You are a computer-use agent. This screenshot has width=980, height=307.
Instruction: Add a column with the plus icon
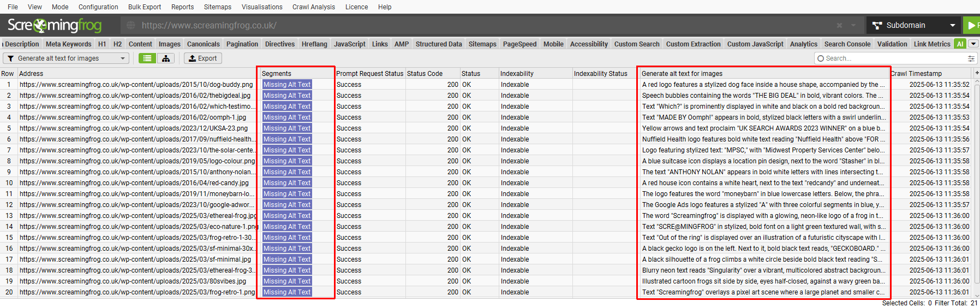pyautogui.click(x=976, y=73)
